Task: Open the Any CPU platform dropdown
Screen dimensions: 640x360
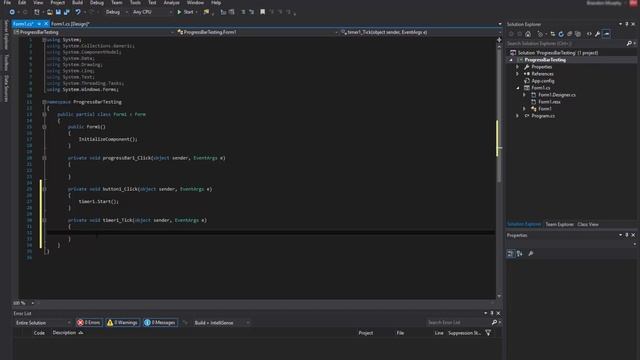Action: click(x=152, y=12)
